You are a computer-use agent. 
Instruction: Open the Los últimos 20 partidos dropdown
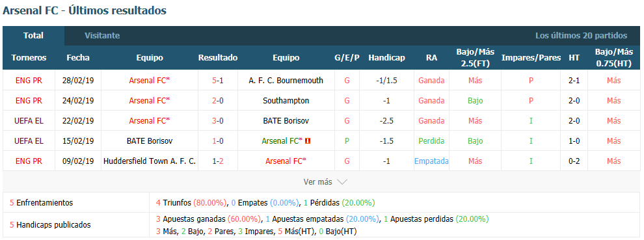(581, 36)
